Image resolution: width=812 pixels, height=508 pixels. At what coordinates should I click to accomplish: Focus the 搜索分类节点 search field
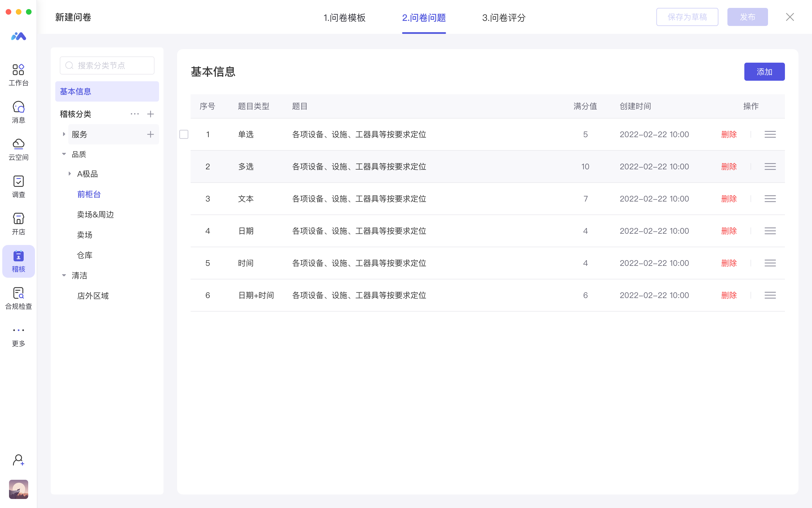point(107,65)
